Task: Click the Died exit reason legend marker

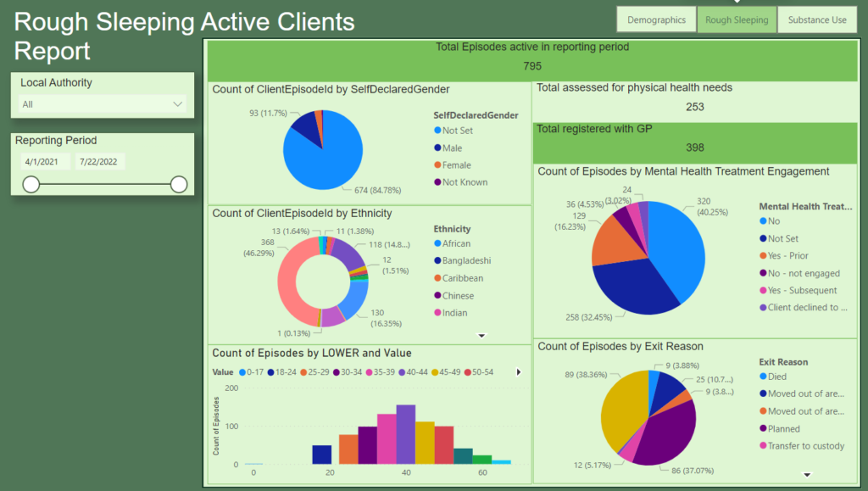Action: (x=763, y=377)
